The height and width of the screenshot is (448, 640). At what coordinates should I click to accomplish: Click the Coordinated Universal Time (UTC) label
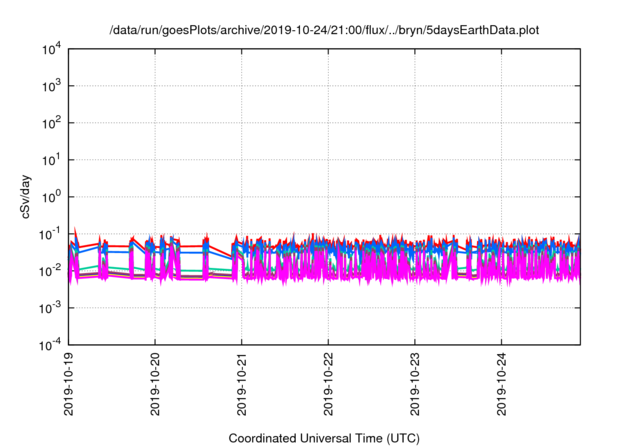[x=324, y=438]
